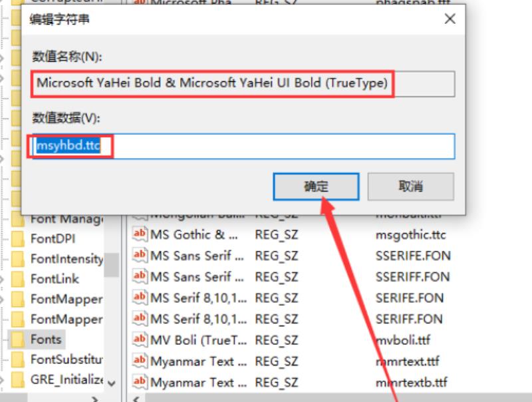
Task: Click the SSERIFF.FON data value
Action: pos(412,277)
